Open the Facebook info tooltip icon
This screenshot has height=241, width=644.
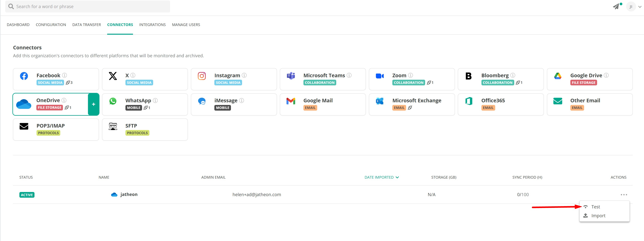click(x=64, y=75)
